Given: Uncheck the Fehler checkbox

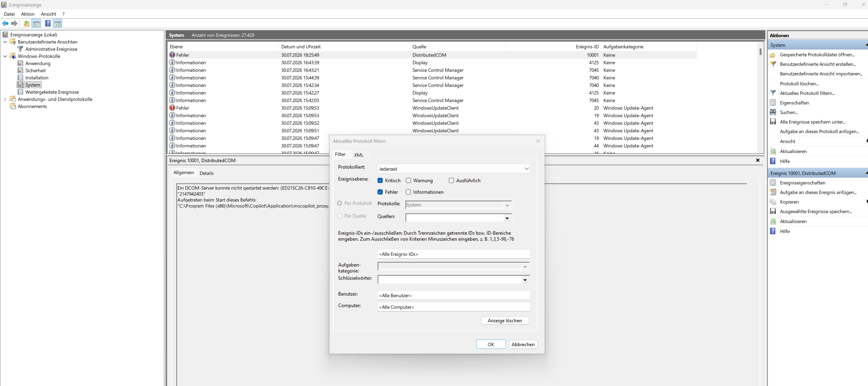Looking at the screenshot, I should pyautogui.click(x=380, y=192).
